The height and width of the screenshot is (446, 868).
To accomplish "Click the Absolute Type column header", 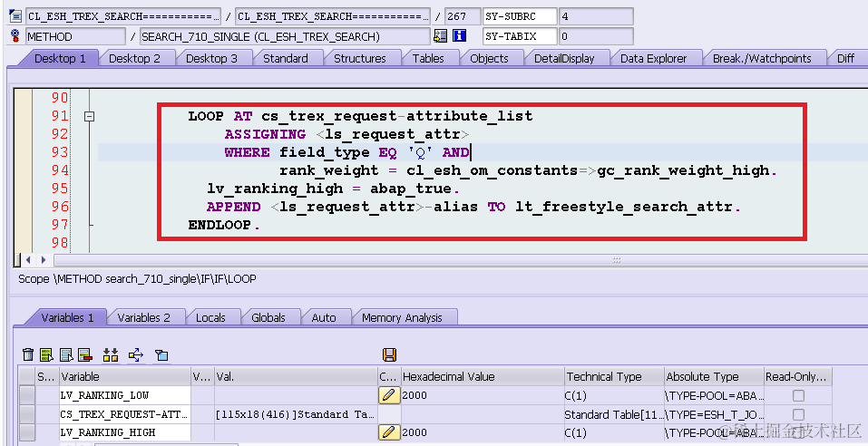I will pyautogui.click(x=714, y=376).
